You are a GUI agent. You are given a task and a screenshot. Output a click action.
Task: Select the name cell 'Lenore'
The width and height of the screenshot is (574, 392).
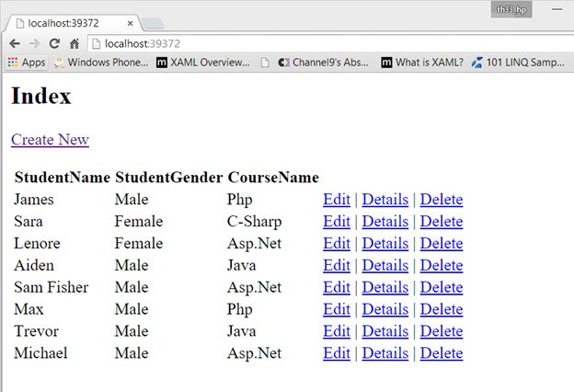37,244
